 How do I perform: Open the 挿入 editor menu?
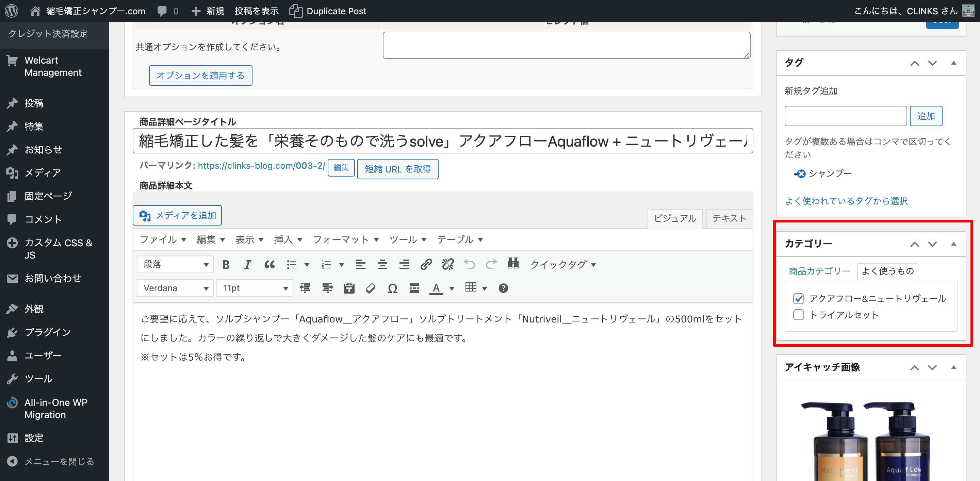coord(288,239)
